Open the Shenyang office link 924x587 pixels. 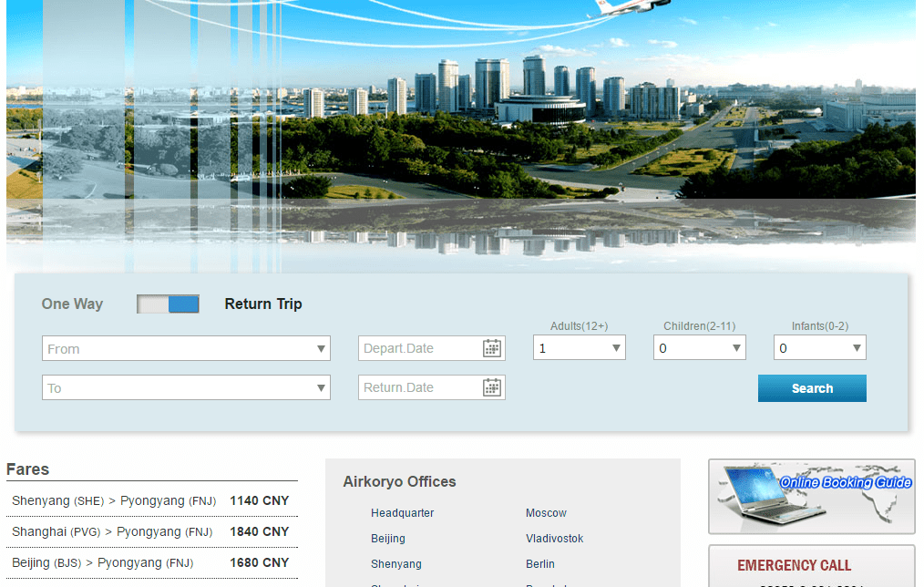point(396,564)
